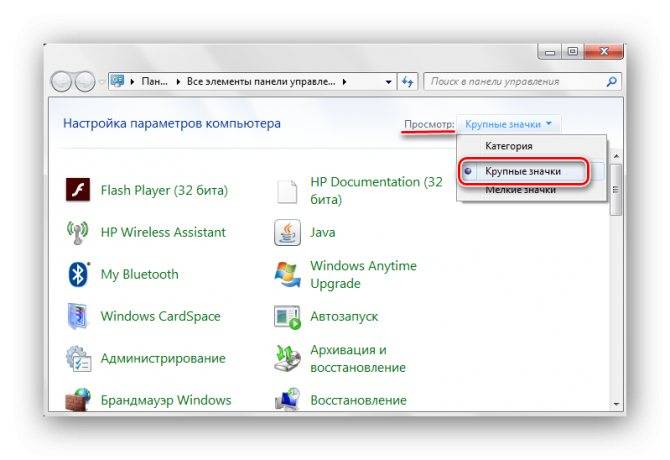This screenshot has height=460, width=670.
Task: Click the HP Documentation file icon
Action: pyautogui.click(x=287, y=191)
